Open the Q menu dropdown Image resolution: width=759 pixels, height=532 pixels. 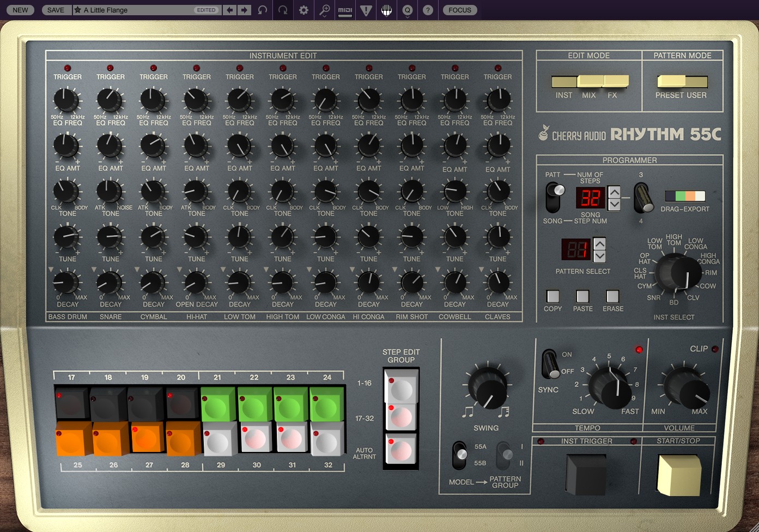408,10
